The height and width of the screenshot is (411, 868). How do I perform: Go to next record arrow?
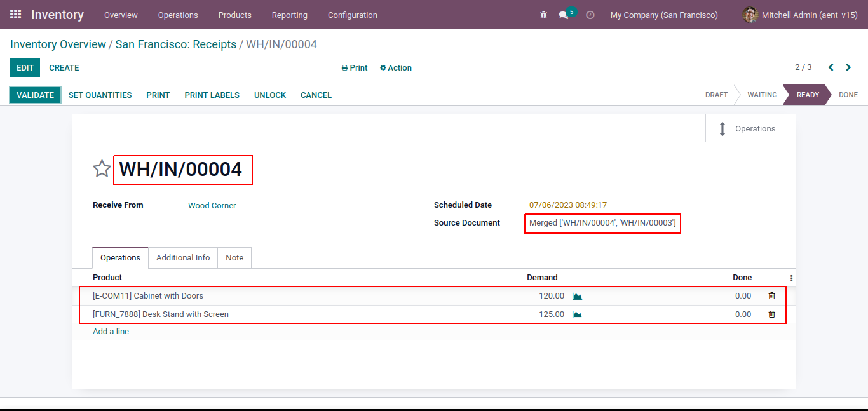(848, 67)
